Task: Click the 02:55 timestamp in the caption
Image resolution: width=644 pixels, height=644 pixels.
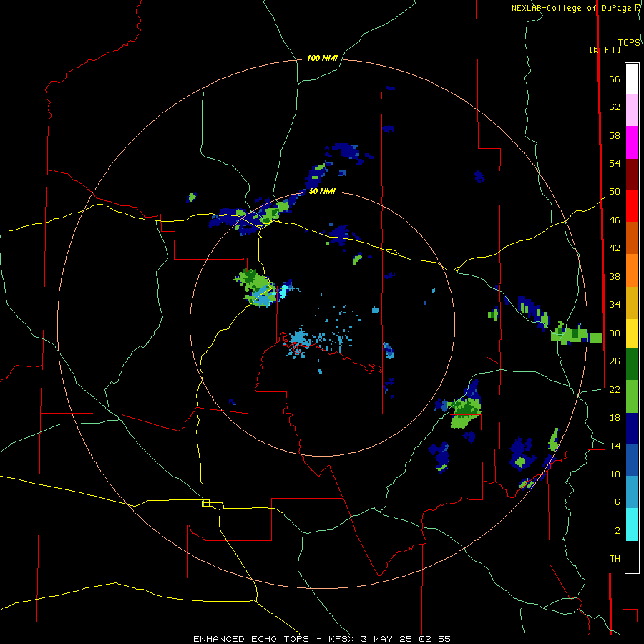Action: pos(434,639)
